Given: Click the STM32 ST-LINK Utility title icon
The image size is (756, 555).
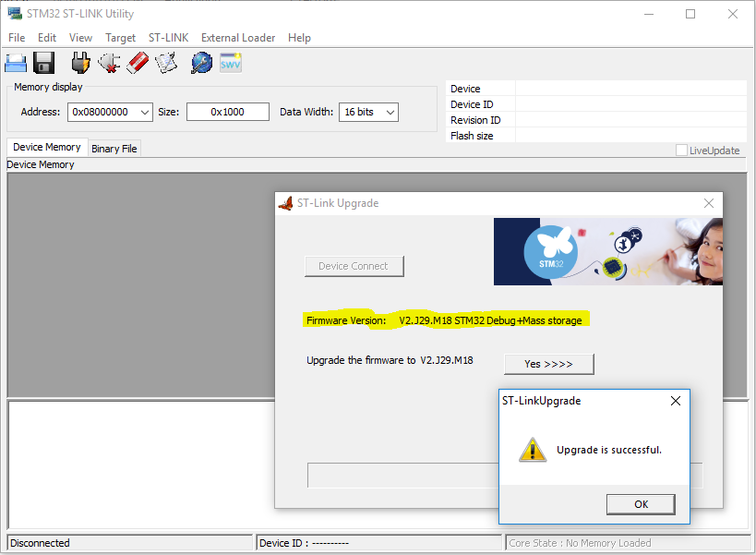Looking at the screenshot, I should click(x=15, y=14).
